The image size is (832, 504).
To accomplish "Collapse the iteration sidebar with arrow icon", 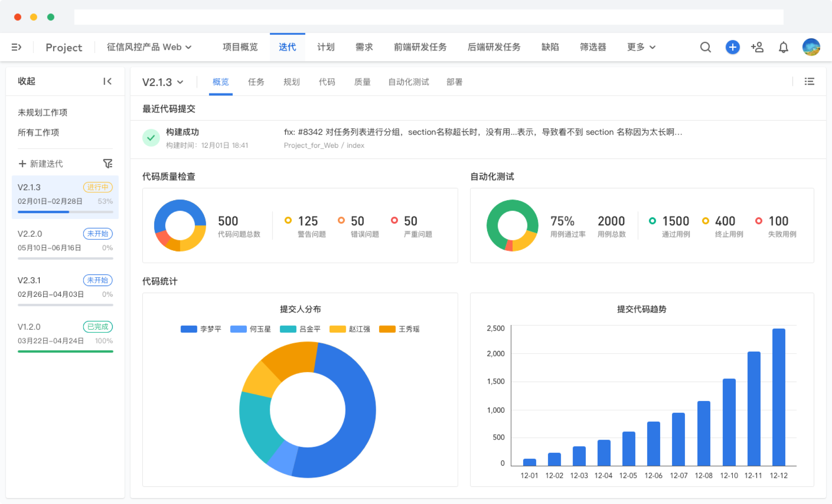I will pos(107,81).
